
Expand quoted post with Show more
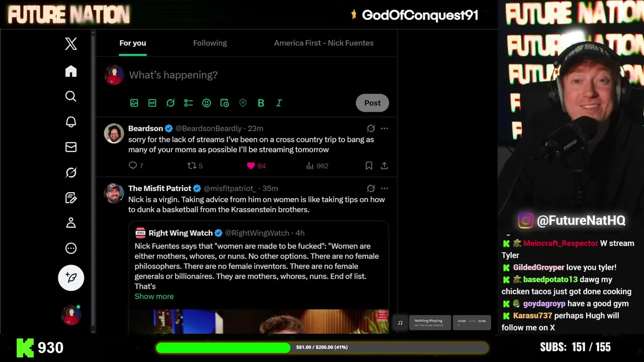(x=154, y=296)
